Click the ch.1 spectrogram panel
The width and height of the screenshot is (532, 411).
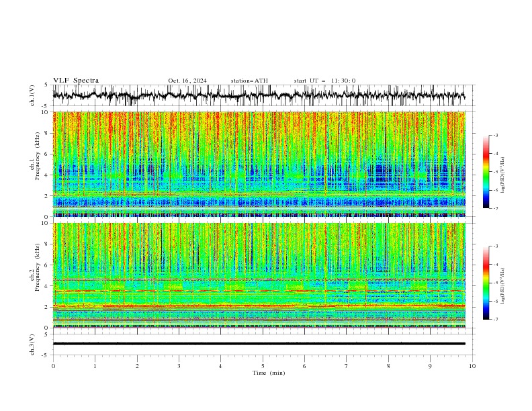tap(259, 164)
